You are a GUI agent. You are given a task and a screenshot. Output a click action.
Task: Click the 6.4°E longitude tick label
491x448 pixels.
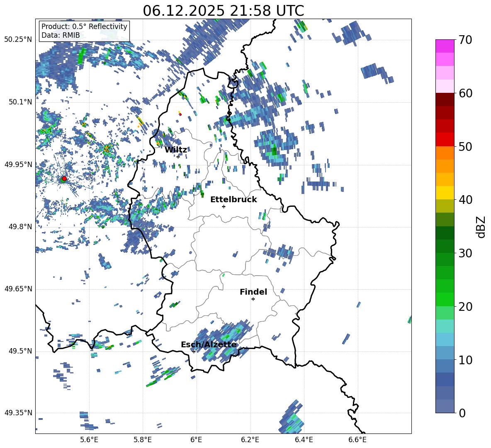pyautogui.click(x=304, y=440)
